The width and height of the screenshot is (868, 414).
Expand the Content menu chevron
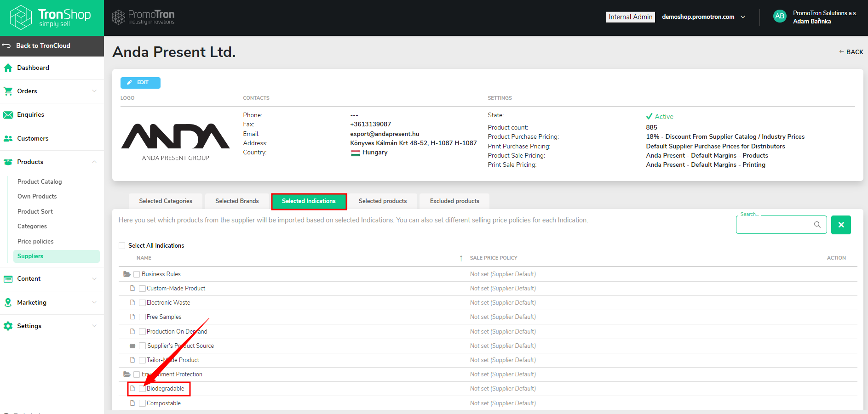tap(94, 279)
